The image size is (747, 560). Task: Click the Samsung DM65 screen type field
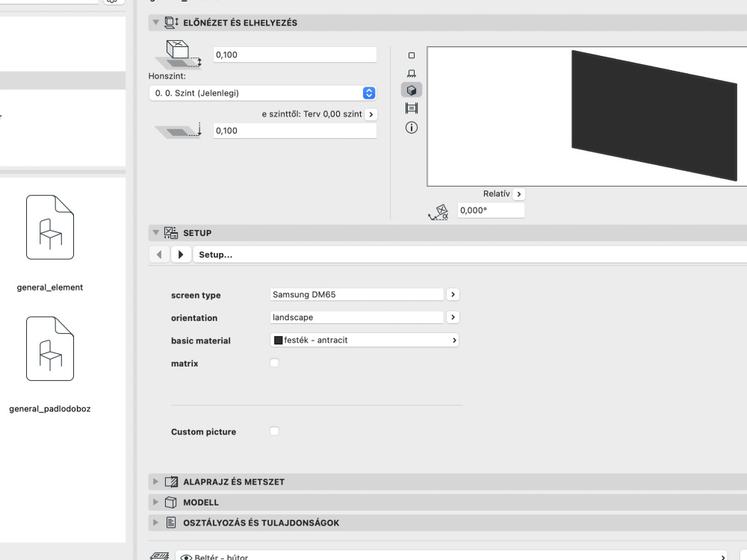357,294
